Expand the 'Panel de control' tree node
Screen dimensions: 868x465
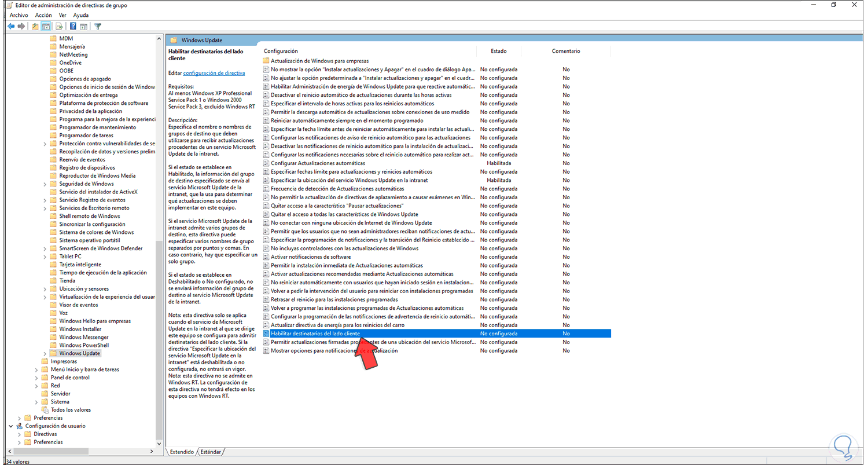tap(36, 378)
